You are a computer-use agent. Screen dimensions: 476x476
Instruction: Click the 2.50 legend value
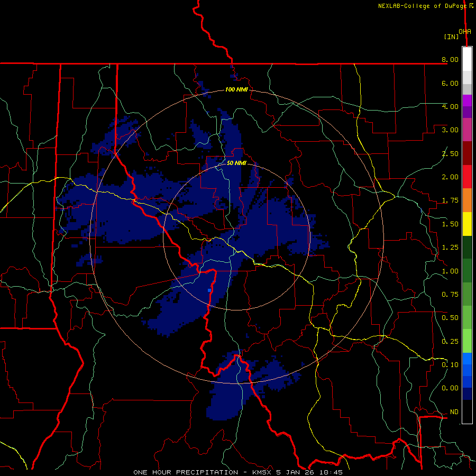coord(450,153)
